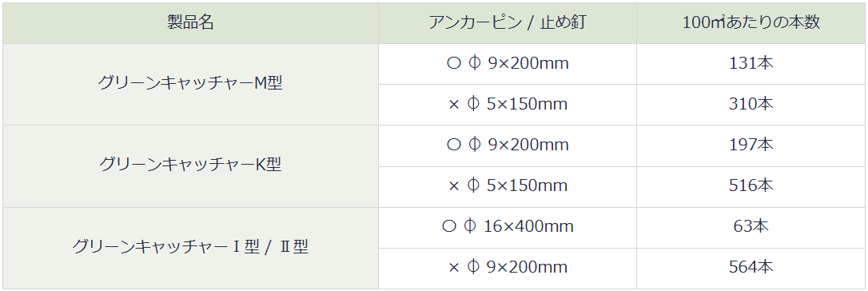This screenshot has height=291, width=868.
Task: Click the 100㎡あたりの本数 header
Action: 751,22
